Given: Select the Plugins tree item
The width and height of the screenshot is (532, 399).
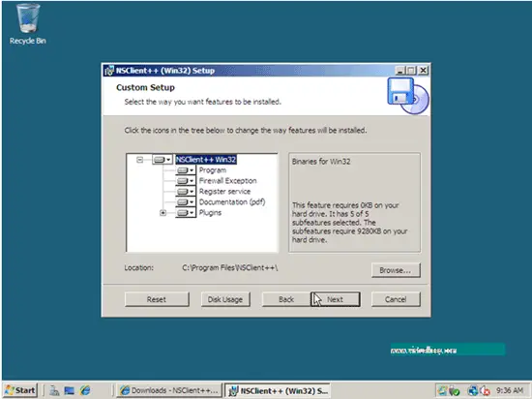Looking at the screenshot, I should tap(210, 213).
